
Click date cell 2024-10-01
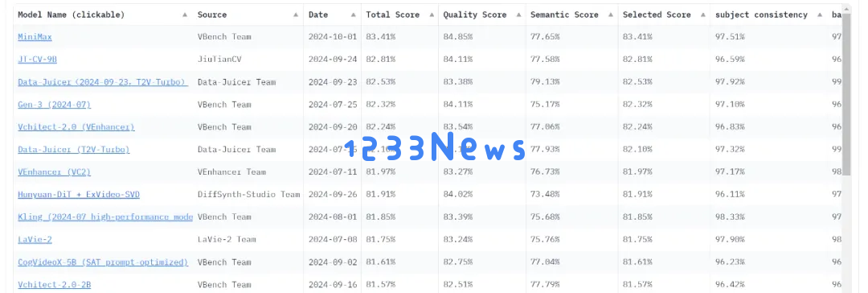[333, 37]
